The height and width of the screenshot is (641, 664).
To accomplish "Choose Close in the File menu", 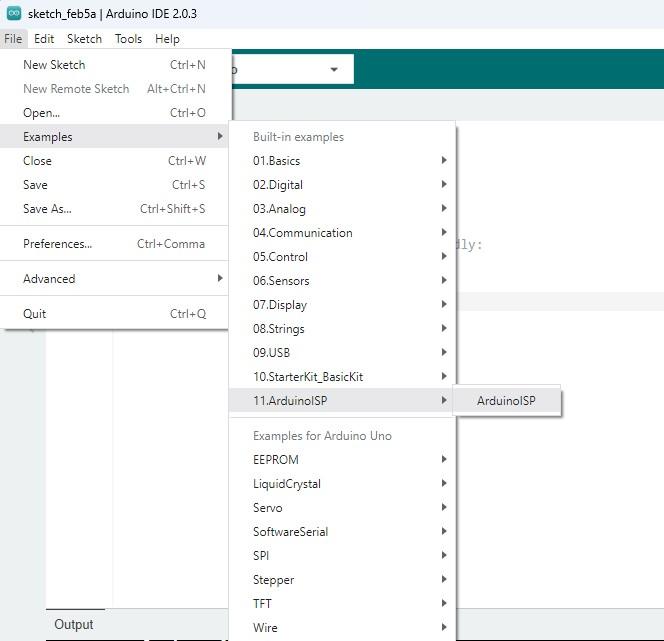I will [114, 161].
